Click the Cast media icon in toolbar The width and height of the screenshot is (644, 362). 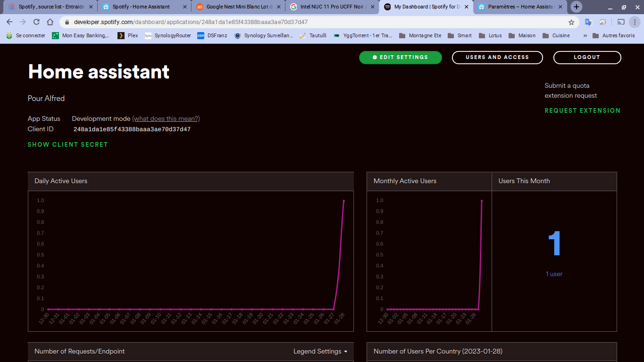pos(621,22)
